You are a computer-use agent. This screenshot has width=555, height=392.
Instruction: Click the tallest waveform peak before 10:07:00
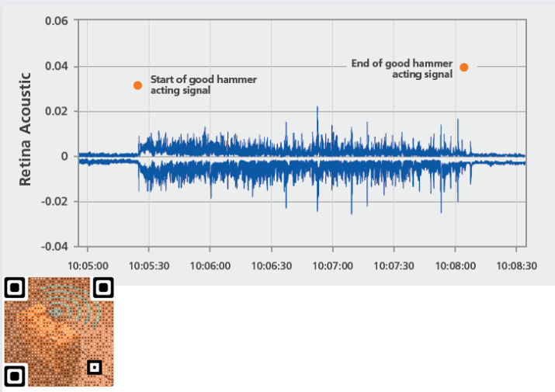317,109
